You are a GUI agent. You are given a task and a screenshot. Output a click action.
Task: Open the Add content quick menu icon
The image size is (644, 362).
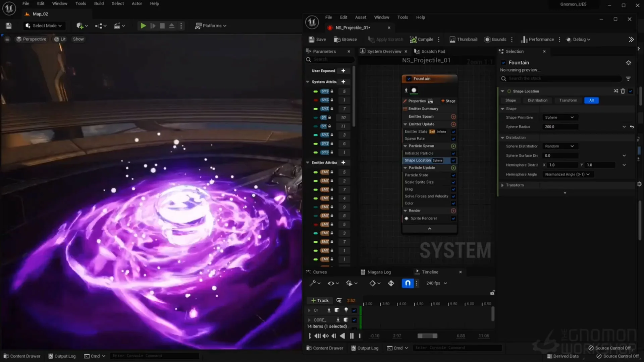click(x=82, y=26)
